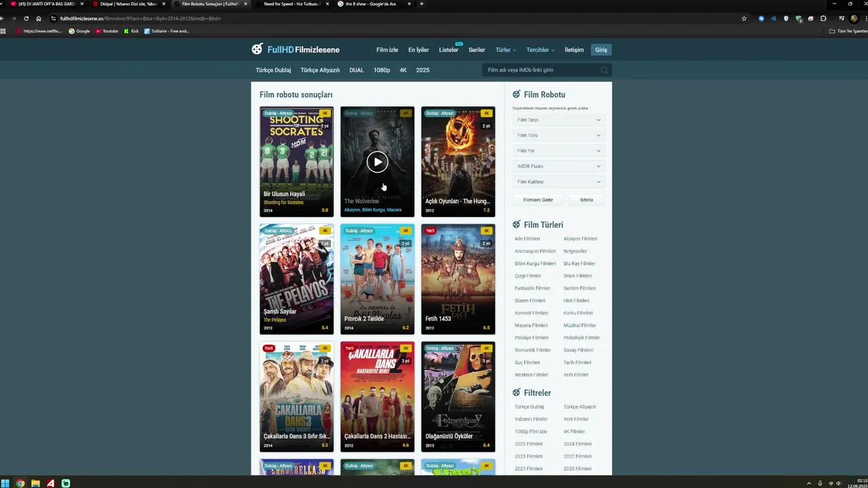Open the browser extensions puzzle icon
Viewport: 868px width, 488px height.
click(x=823, y=18)
